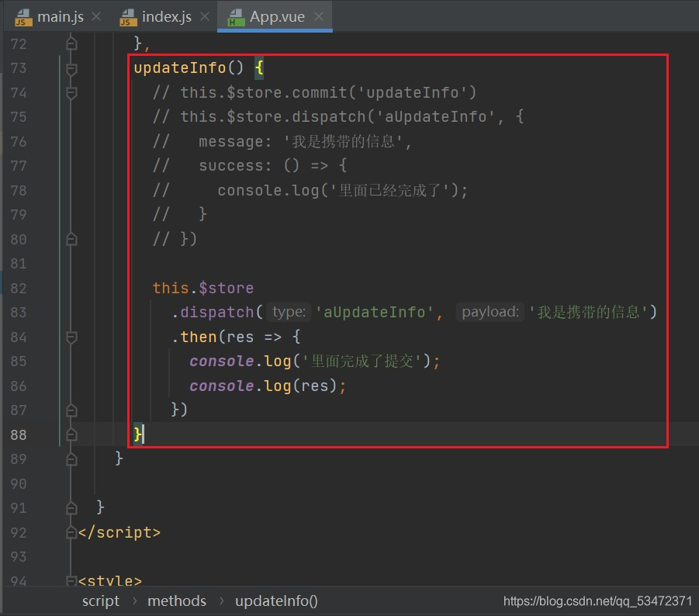Close the App.vue tab
Screen dimensions: 699x616
click(319, 17)
